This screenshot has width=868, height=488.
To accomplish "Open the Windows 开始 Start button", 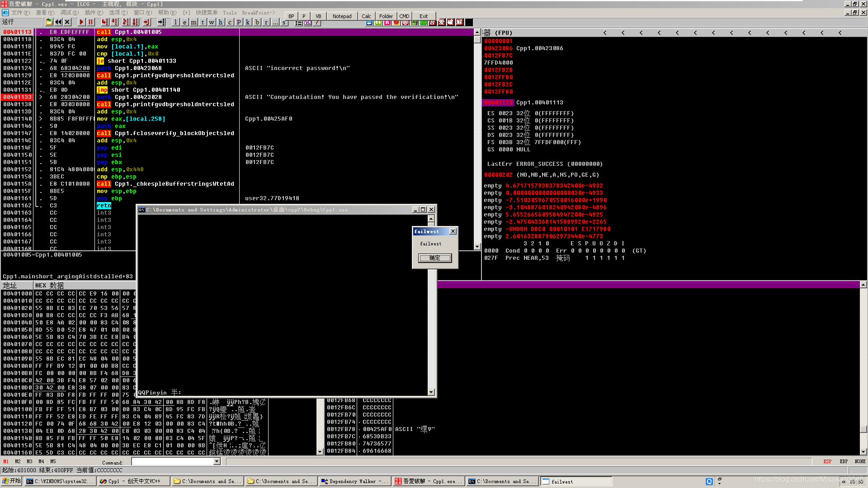I will click(12, 481).
